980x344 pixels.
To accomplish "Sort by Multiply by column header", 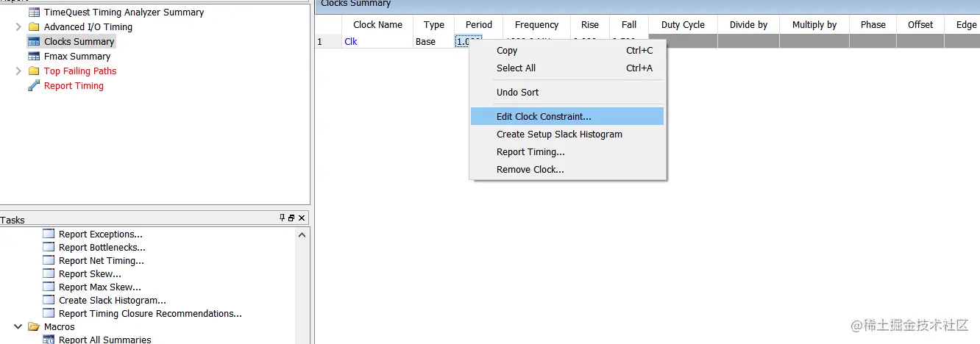I will 814,25.
